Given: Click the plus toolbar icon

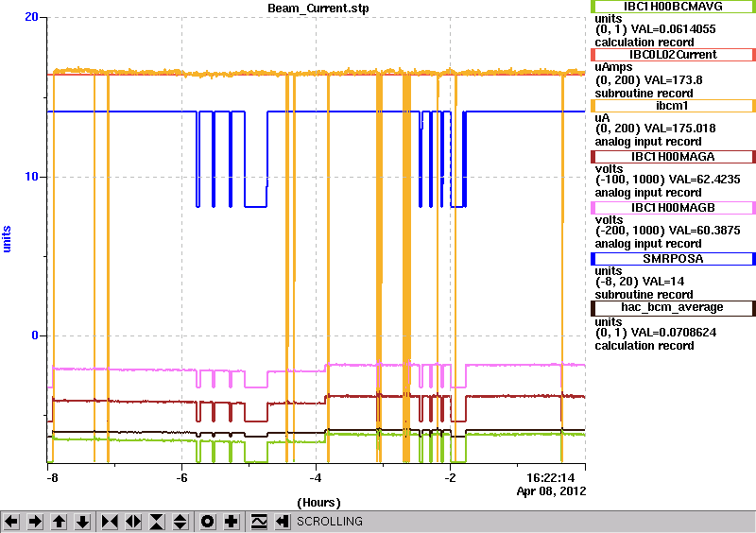Looking at the screenshot, I should pyautogui.click(x=232, y=522).
